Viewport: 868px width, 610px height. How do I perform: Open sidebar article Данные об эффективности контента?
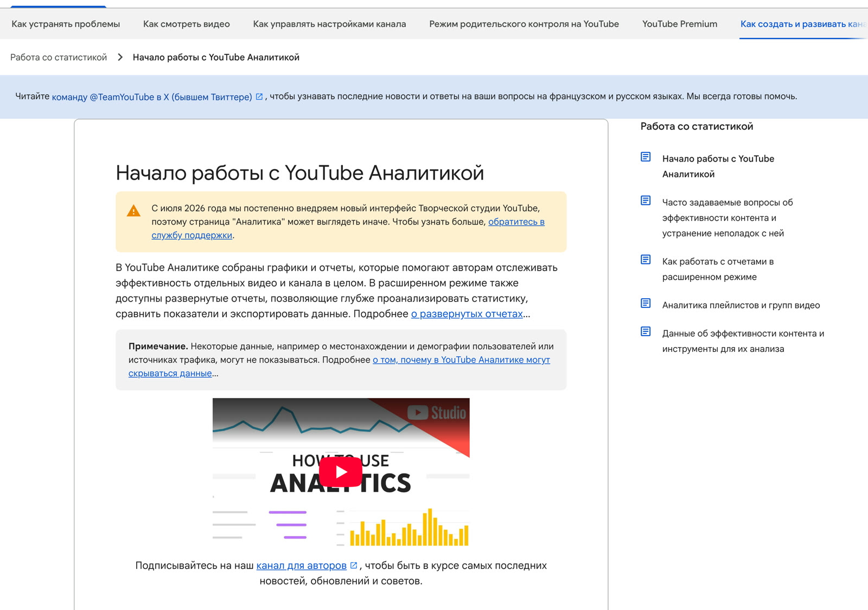[x=743, y=341]
